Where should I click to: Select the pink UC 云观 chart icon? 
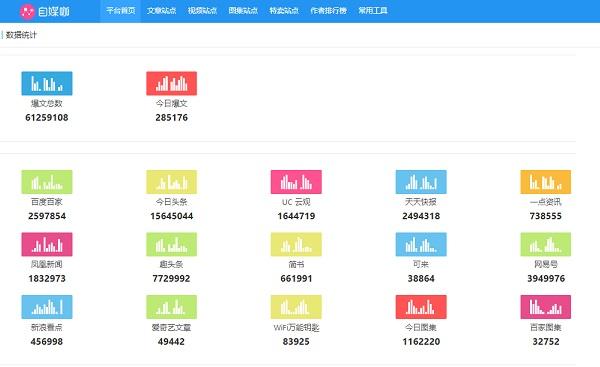click(x=296, y=182)
